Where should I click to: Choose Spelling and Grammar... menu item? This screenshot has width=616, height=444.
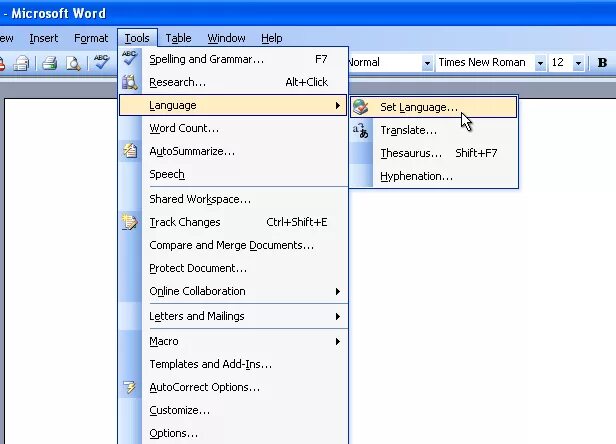233,59
